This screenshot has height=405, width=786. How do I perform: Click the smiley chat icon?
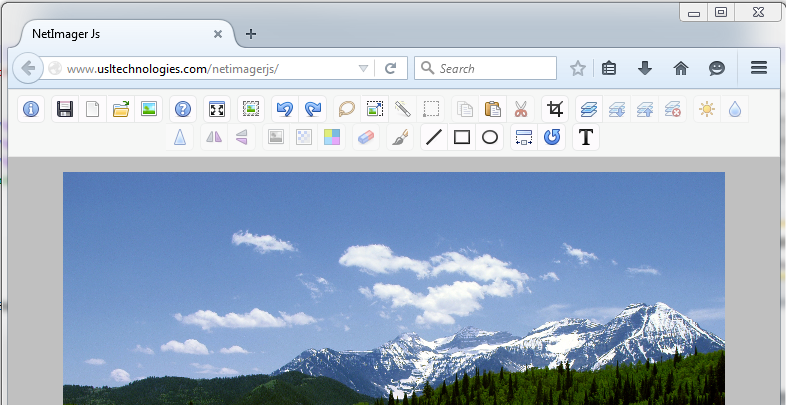[717, 68]
